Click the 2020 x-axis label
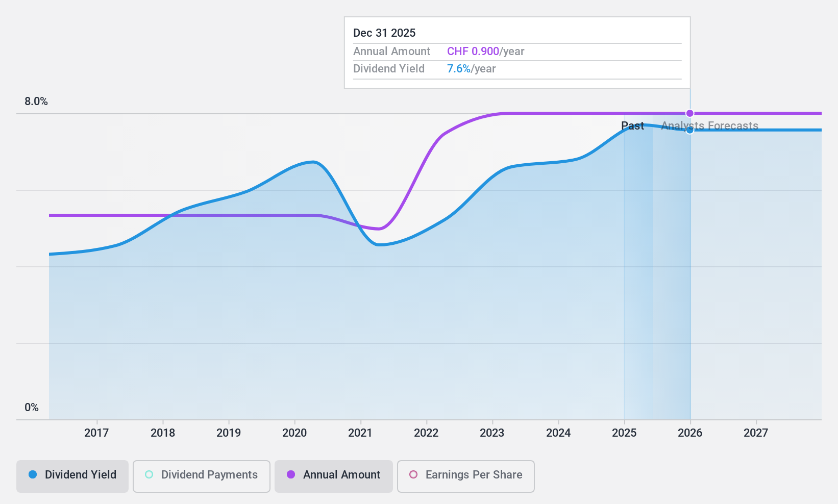 tap(294, 433)
